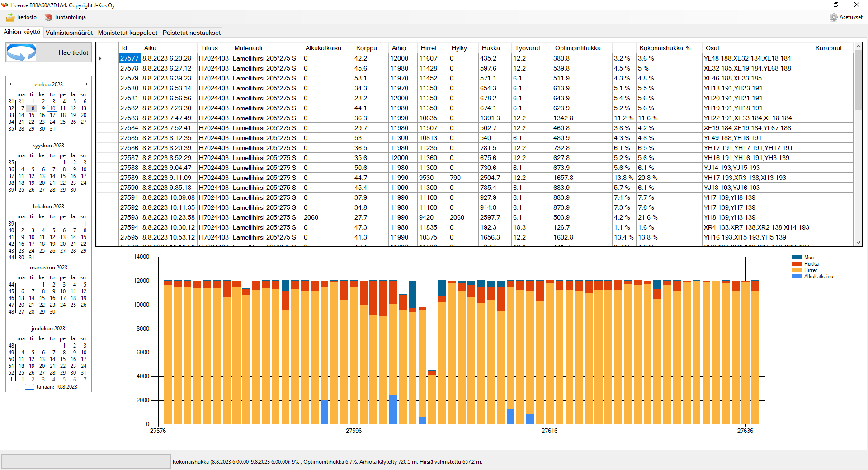Select table cell Id 27589

point(129,178)
